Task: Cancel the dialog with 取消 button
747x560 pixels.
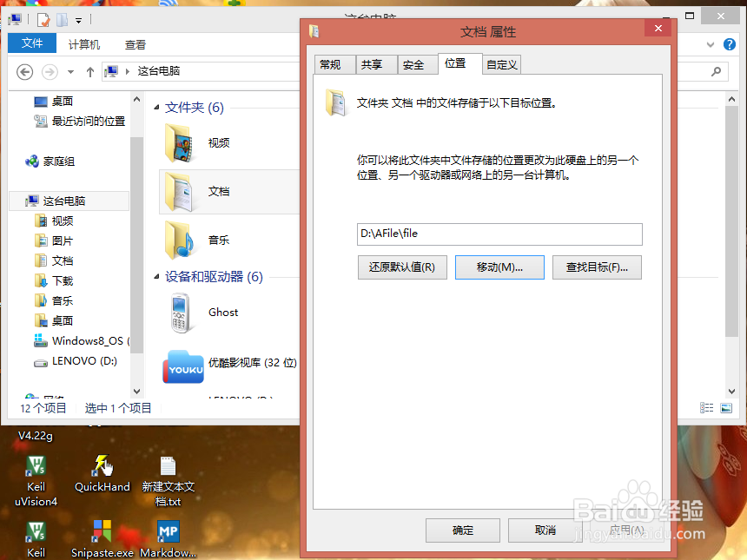Action: pos(545,530)
